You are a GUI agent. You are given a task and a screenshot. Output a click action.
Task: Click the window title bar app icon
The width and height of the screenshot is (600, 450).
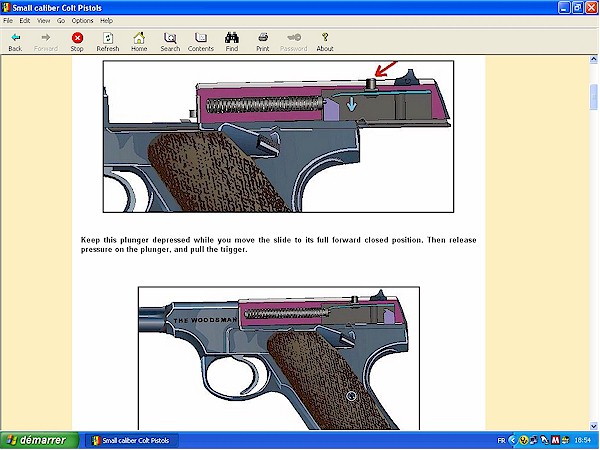pos(6,8)
